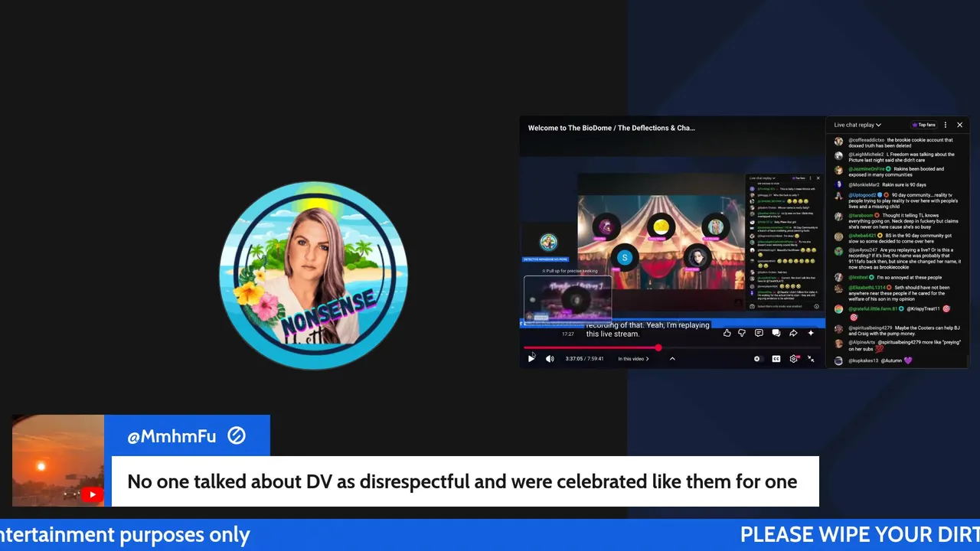
Task: Click @MonkieMar2 username in chat
Action: 864,184
